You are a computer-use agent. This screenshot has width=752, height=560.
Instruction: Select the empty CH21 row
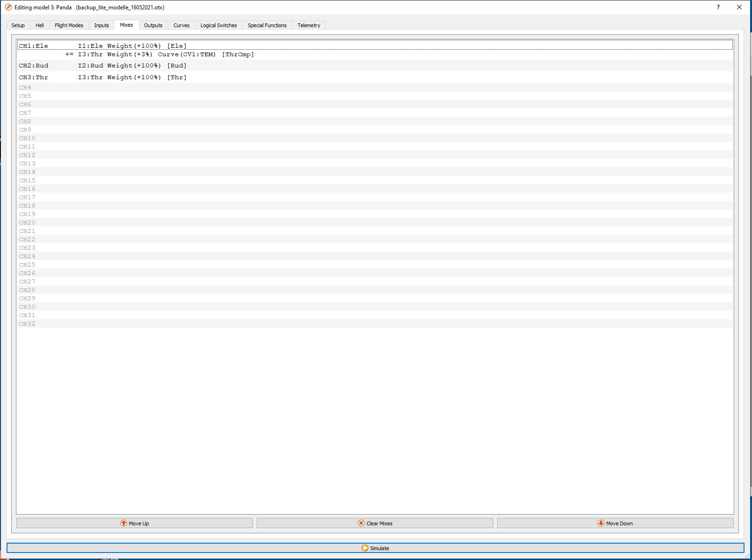pos(375,231)
